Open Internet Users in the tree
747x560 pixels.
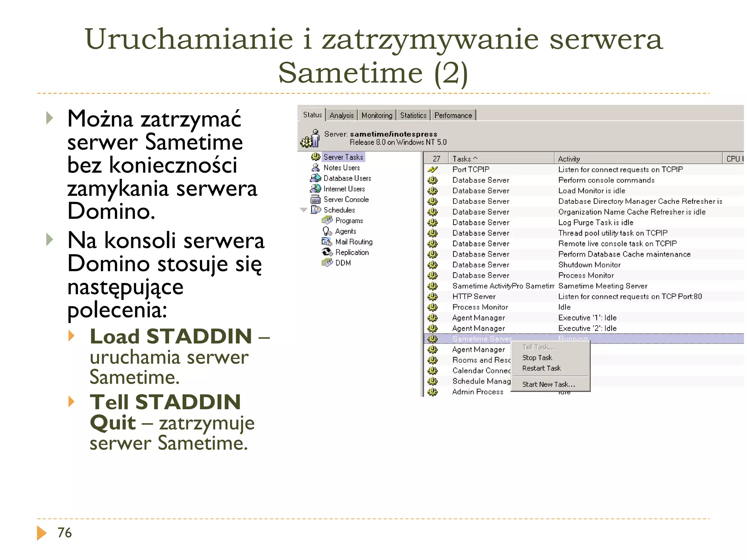point(344,188)
